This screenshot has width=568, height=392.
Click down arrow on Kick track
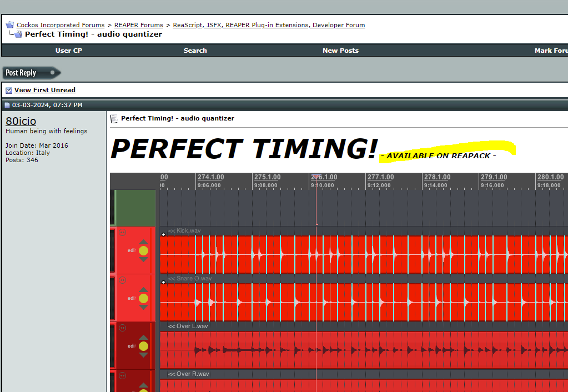pos(143,259)
